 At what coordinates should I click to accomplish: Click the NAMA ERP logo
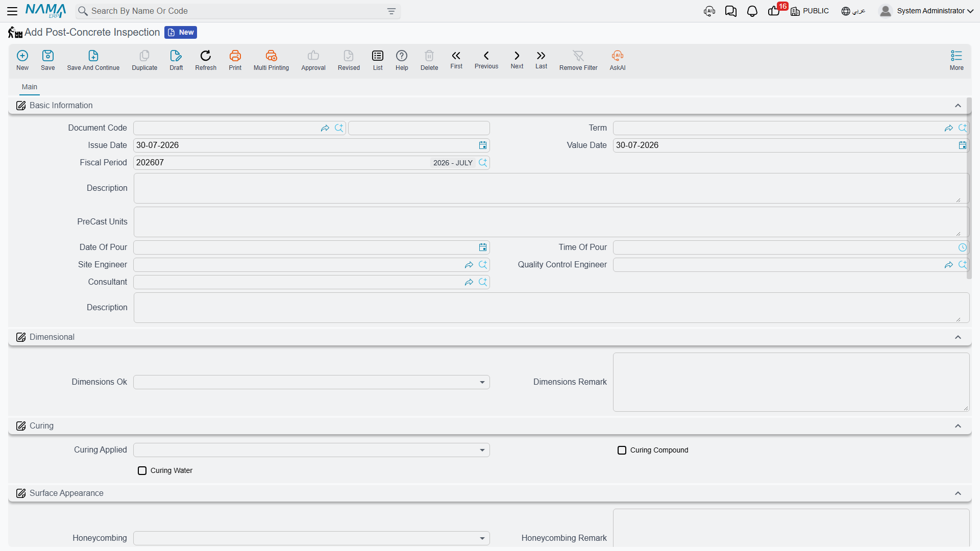pyautogui.click(x=45, y=11)
